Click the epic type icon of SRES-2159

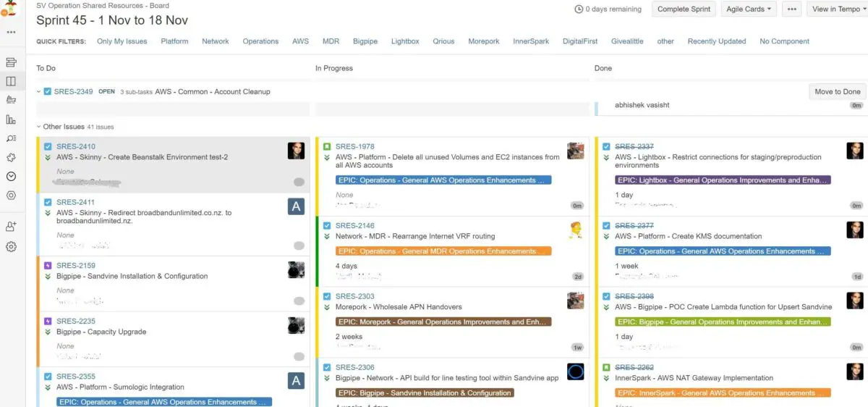point(48,266)
